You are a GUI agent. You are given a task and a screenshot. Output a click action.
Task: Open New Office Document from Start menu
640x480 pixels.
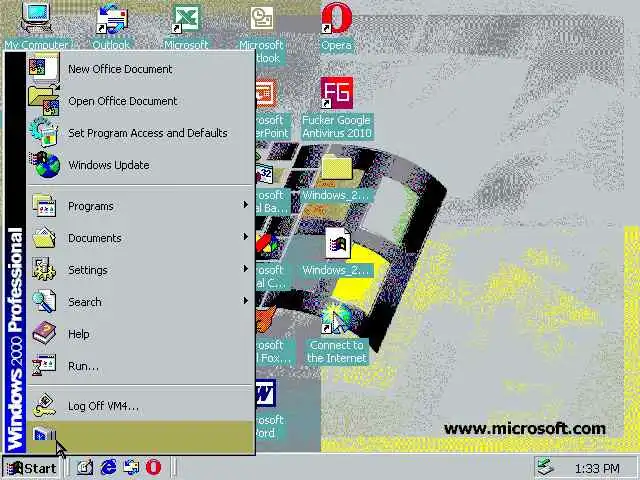(141, 69)
